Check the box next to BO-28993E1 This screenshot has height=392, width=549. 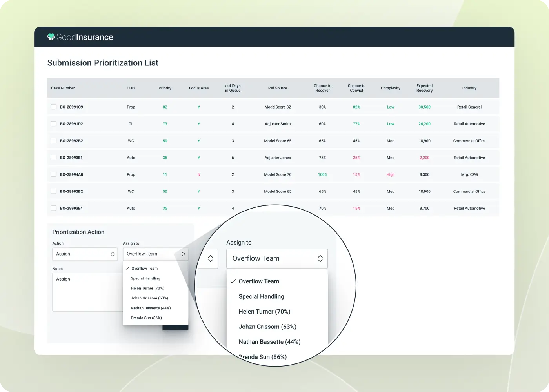tap(54, 158)
